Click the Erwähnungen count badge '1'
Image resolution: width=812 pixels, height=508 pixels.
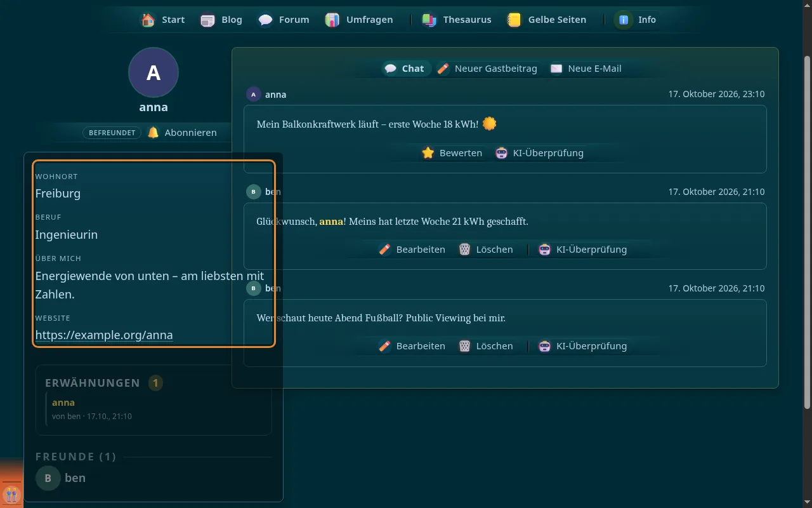[155, 383]
